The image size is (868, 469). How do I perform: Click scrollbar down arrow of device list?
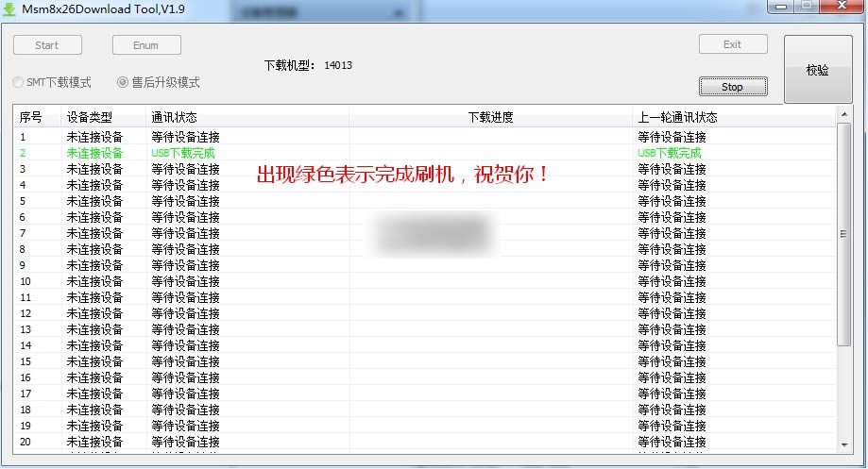pos(843,444)
